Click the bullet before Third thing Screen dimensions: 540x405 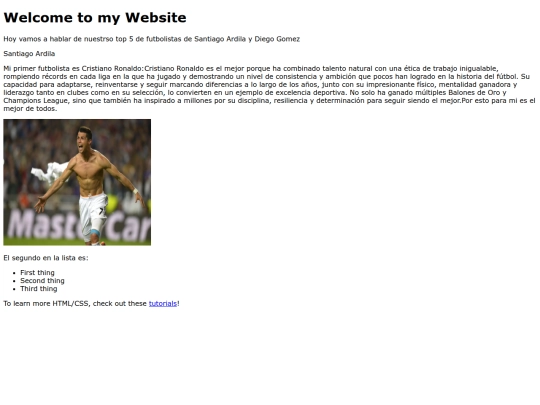coord(14,289)
